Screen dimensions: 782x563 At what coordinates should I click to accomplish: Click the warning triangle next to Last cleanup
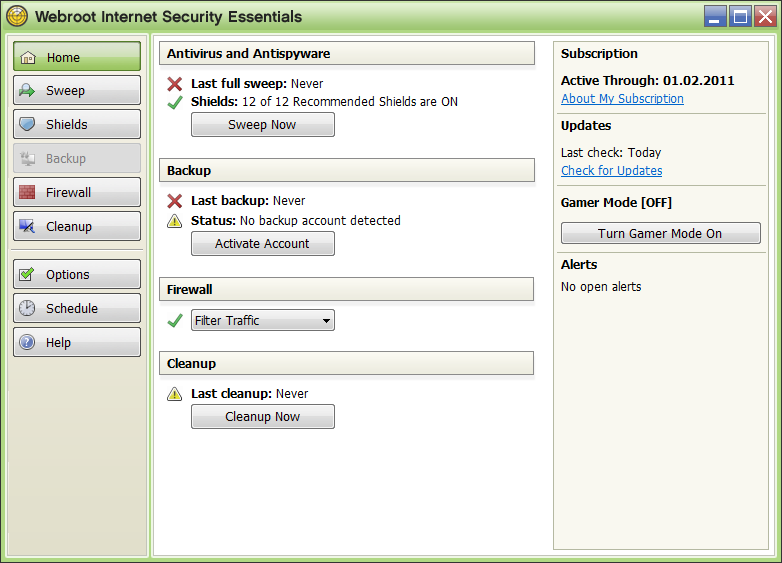click(175, 394)
